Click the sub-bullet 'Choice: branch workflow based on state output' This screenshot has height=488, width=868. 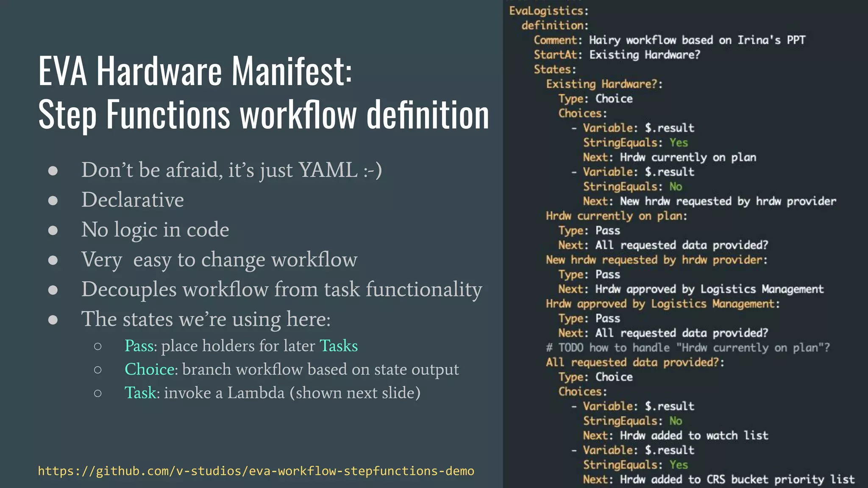pyautogui.click(x=292, y=369)
